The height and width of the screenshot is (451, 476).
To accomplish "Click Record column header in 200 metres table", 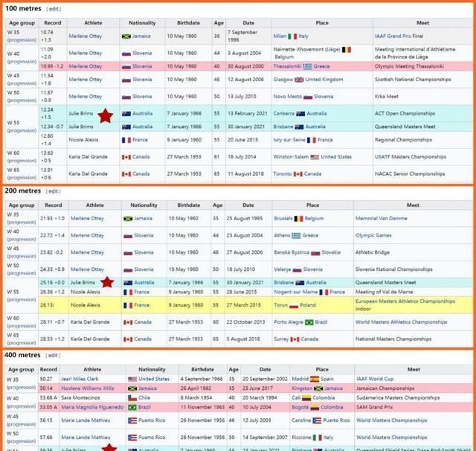I will (54, 205).
